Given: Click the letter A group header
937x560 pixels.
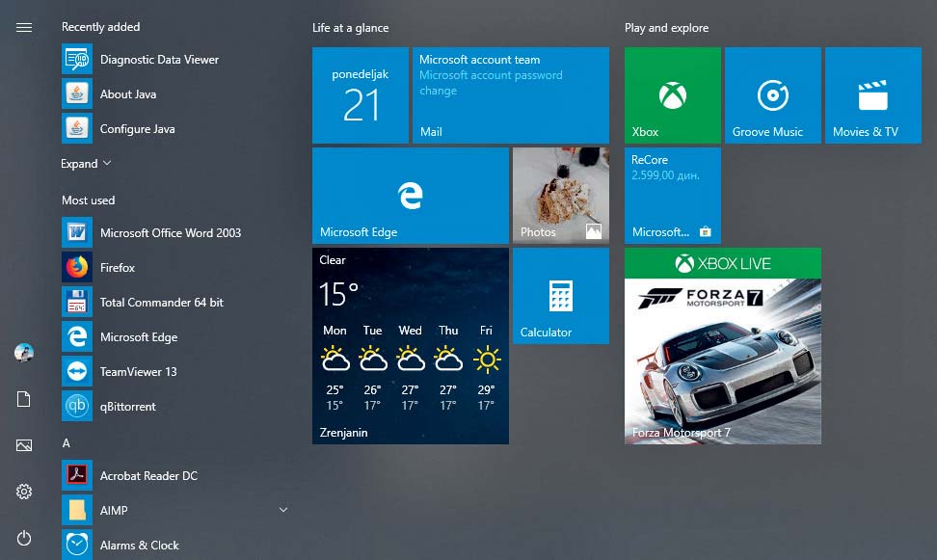Looking at the screenshot, I should pyautogui.click(x=67, y=442).
